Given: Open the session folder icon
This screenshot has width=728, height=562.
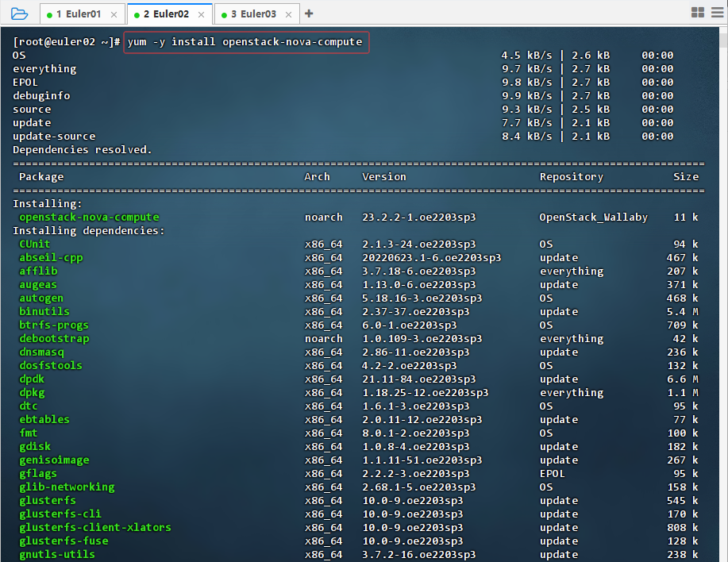Looking at the screenshot, I should [19, 14].
